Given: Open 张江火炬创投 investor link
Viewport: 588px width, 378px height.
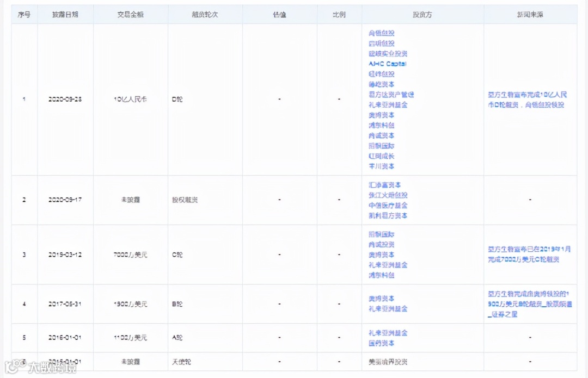Looking at the screenshot, I should (388, 195).
